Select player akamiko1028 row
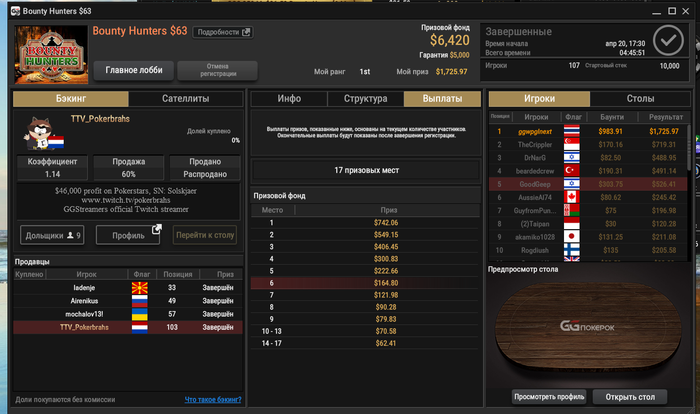 click(588, 237)
